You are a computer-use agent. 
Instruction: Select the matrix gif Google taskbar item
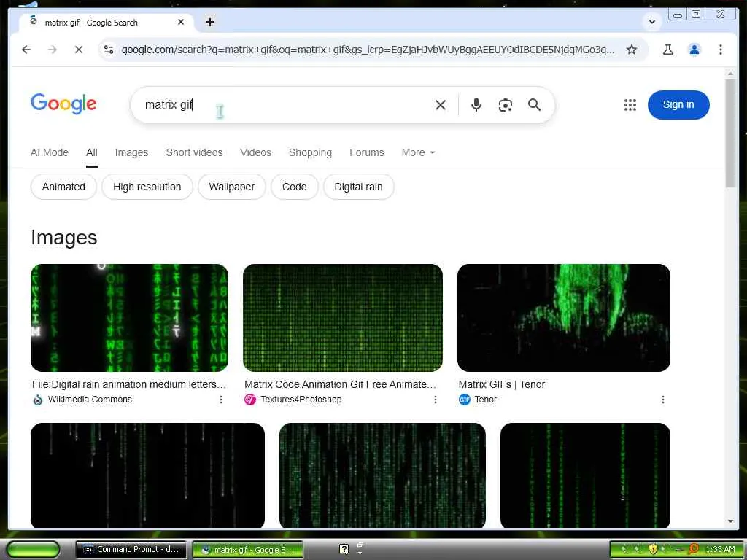pos(248,550)
